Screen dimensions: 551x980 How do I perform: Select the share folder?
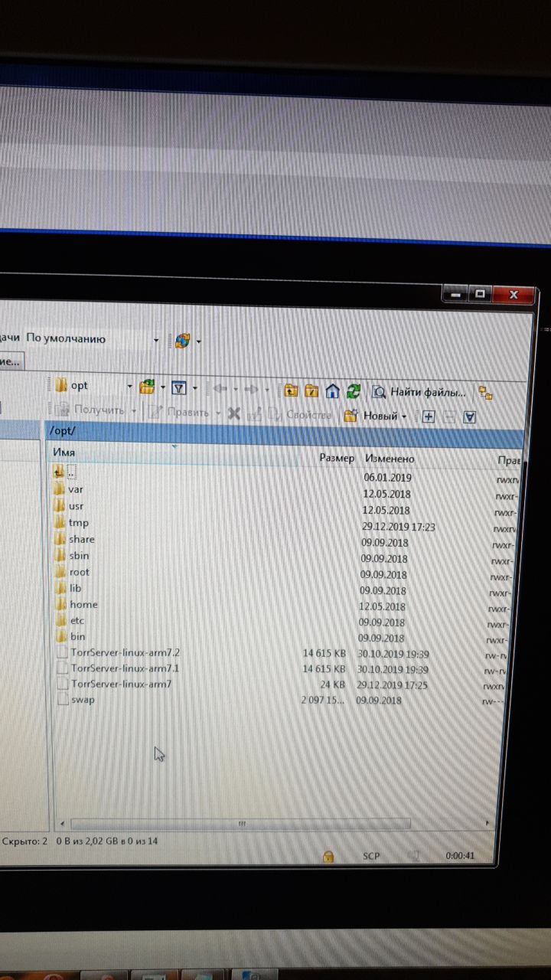(x=81, y=539)
